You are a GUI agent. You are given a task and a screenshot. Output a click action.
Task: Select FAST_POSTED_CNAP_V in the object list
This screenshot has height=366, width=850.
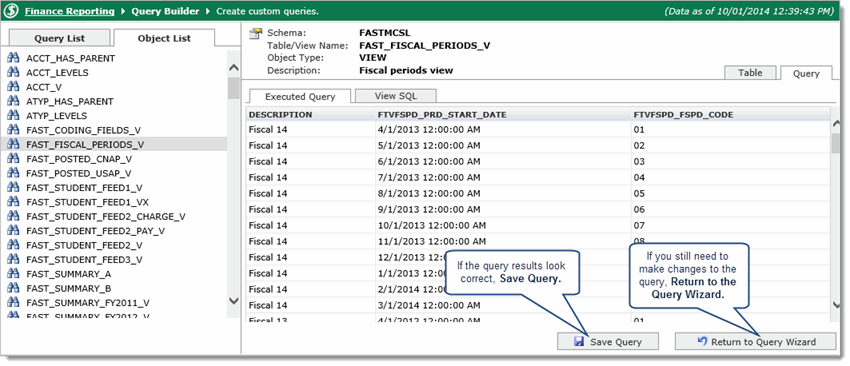click(x=114, y=159)
